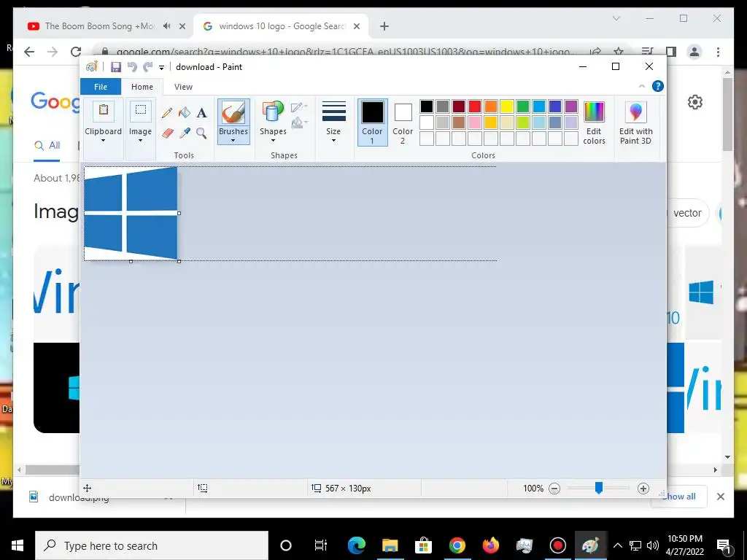Open a new Chrome tab
This screenshot has width=747, height=560.
384,26
